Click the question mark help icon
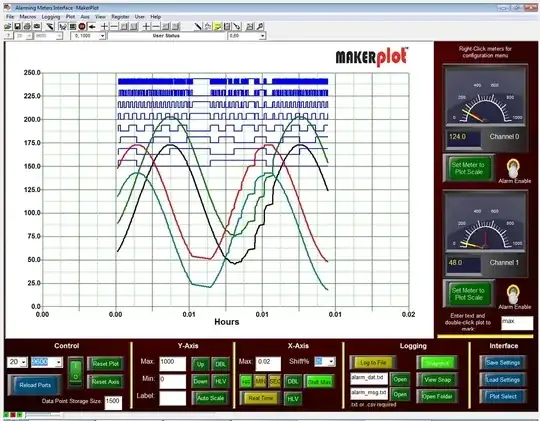Image resolution: width=540 pixels, height=421 pixels. (8, 36)
